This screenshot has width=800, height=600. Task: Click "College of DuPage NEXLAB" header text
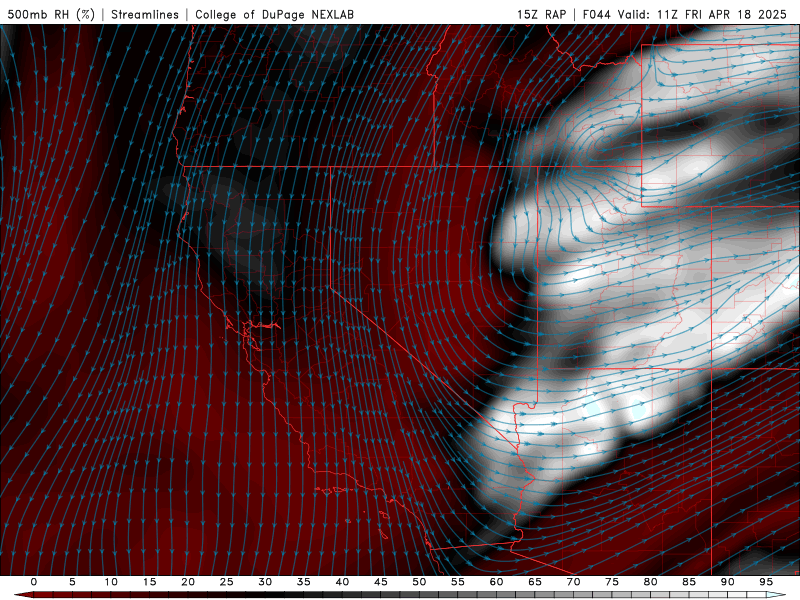(274, 14)
